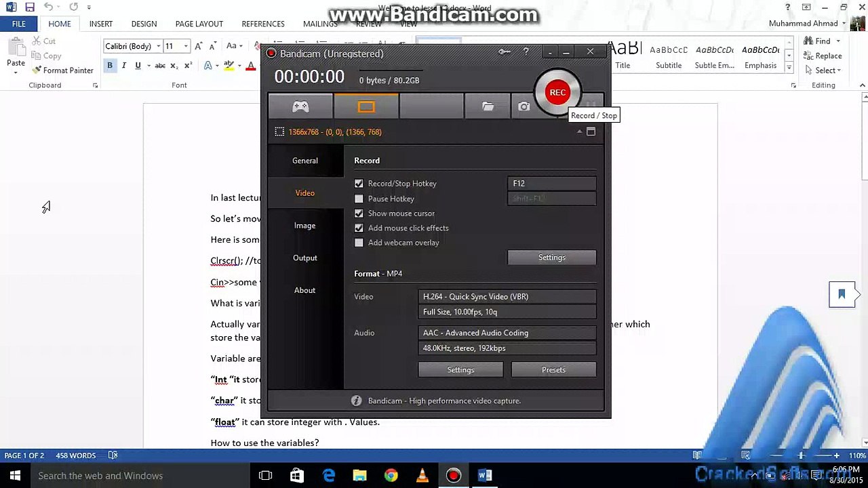The image size is (868, 488).
Task: Open Muhammad Ahmad account dropdown
Action: pyautogui.click(x=808, y=24)
